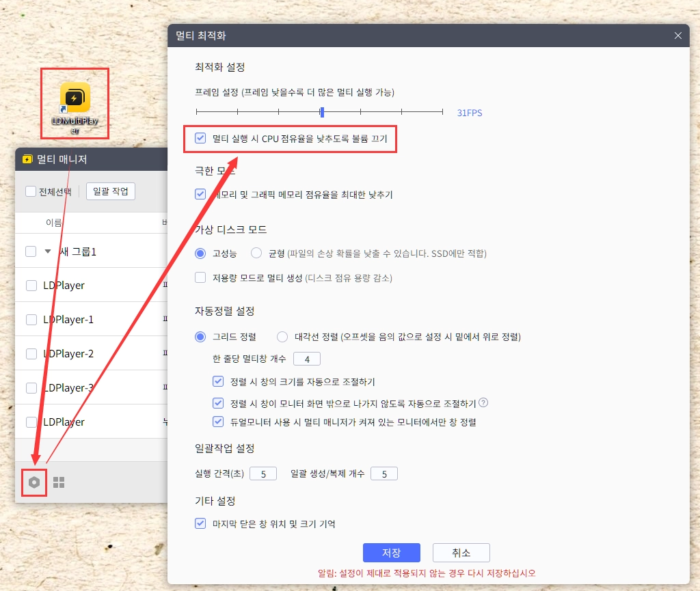Click the yellow multi manager title bar logo
This screenshot has width=700, height=591.
pos(27,160)
